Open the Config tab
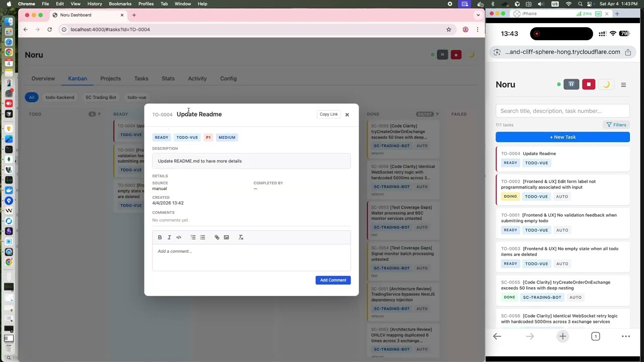The height and width of the screenshot is (362, 644). [x=228, y=78]
